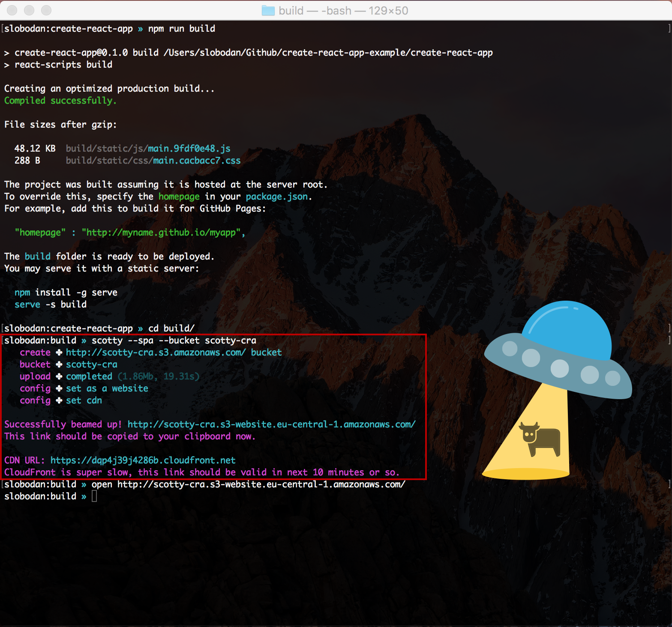Viewport: 672px width, 627px height.
Task: Click the 'serve -s build' line
Action: [x=51, y=305]
